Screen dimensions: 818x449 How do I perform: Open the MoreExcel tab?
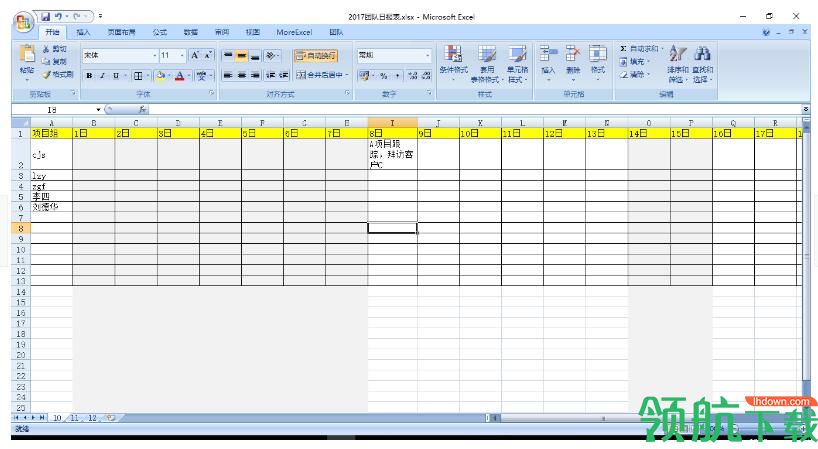294,32
